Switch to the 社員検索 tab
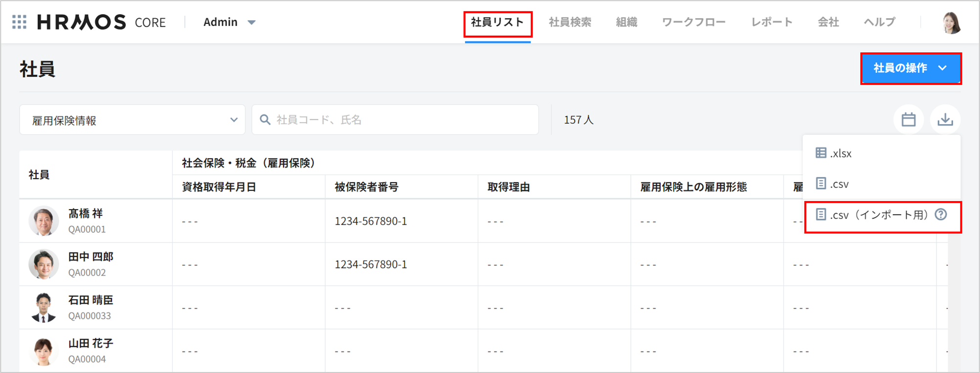Screen dimensions: 980x373 point(570,22)
